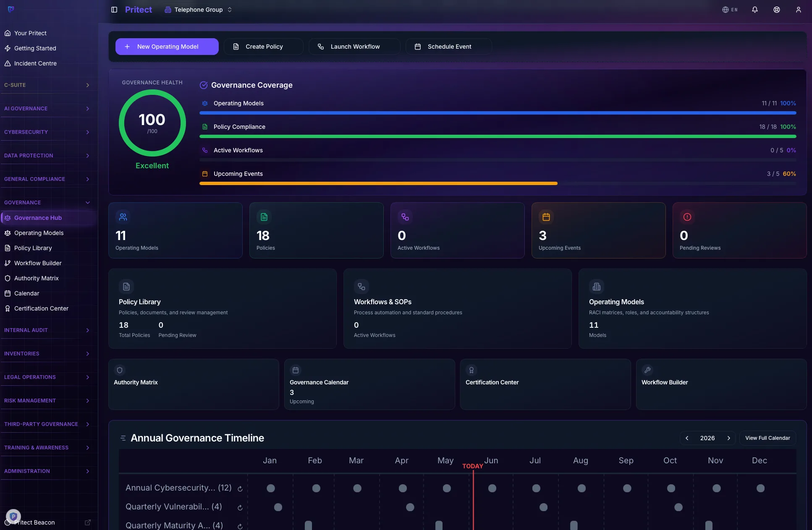Open the user profile icon
Viewport: 812px width, 530px height.
click(799, 10)
